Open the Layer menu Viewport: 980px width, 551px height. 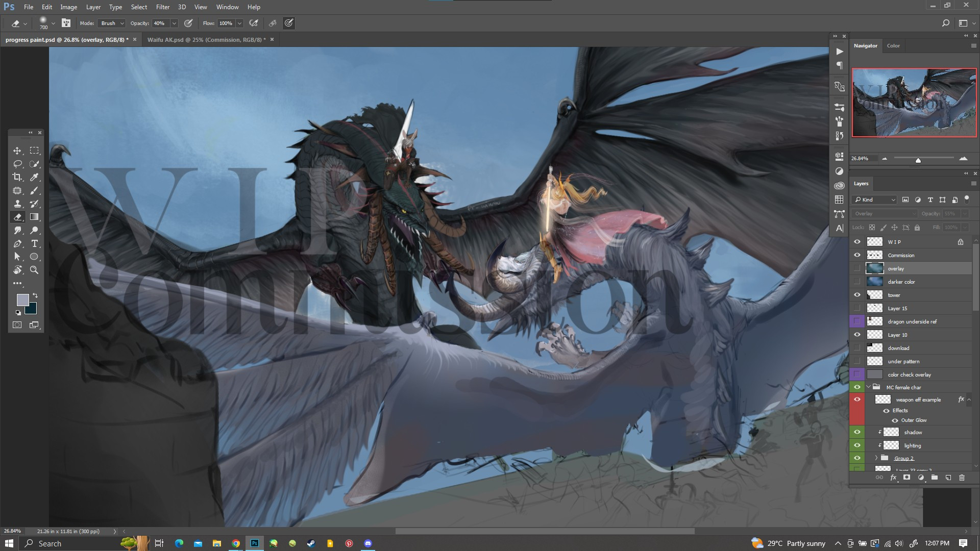(93, 7)
